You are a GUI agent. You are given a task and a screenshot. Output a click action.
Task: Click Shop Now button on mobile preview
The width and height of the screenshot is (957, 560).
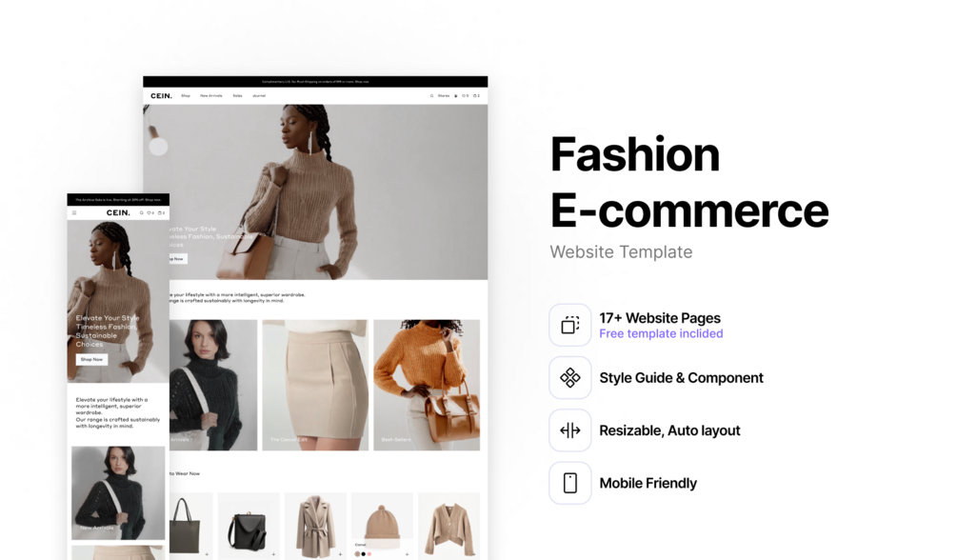coord(91,360)
